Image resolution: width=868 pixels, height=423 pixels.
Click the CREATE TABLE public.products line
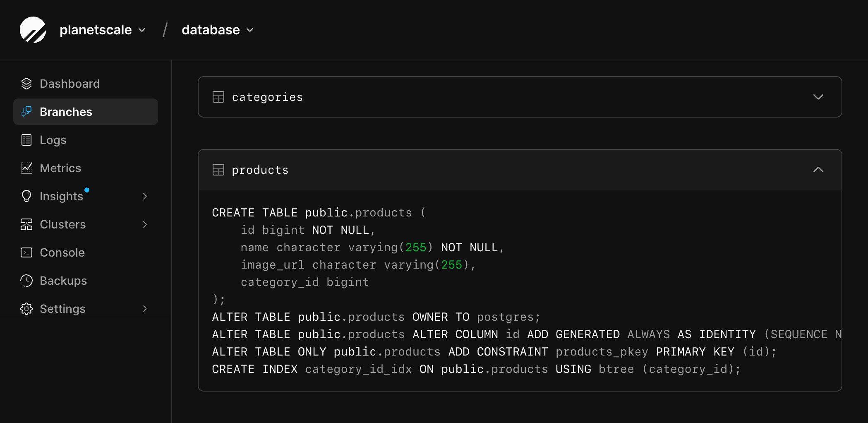(319, 213)
